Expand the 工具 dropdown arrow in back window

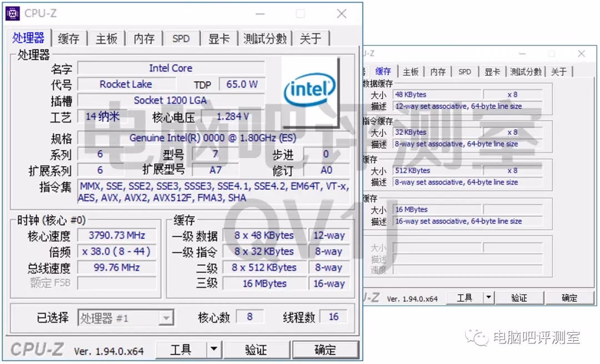click(488, 298)
